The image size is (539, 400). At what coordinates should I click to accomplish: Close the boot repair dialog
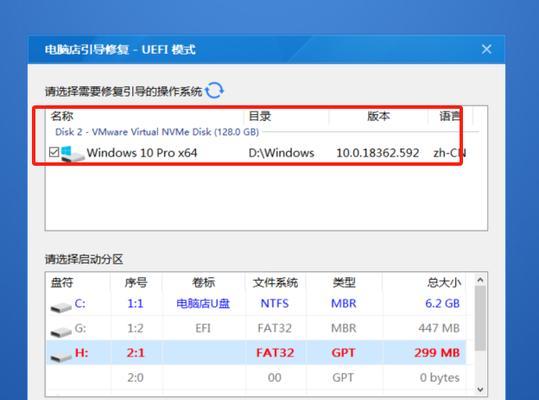pyautogui.click(x=486, y=49)
